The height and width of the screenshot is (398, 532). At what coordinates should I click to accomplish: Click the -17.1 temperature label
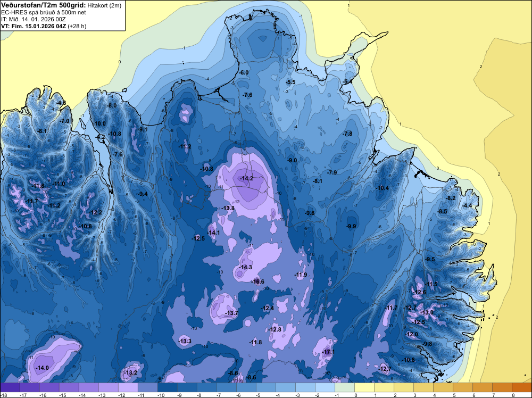coord(328,352)
